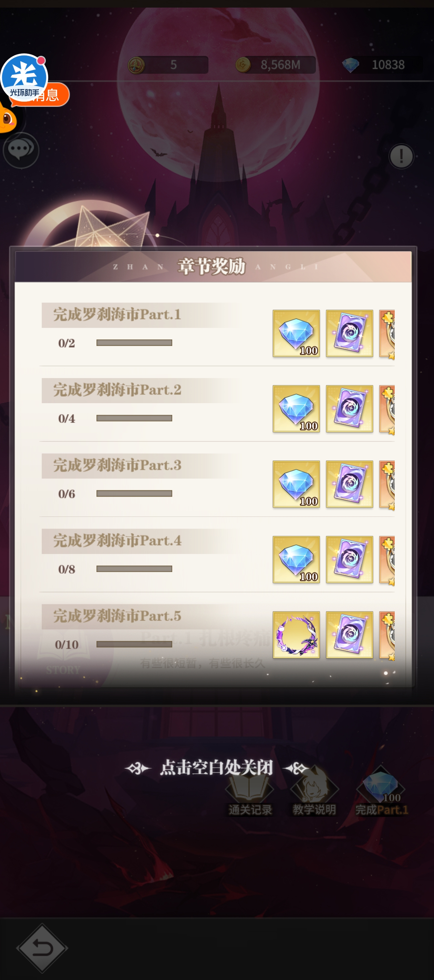
Task: Tap the blue crystal currency 10838 counter
Action: tap(382, 65)
